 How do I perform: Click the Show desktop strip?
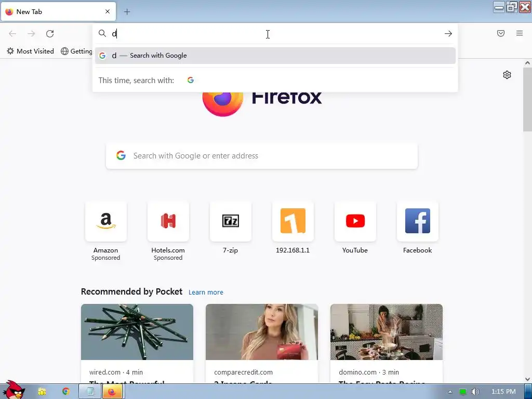(528, 392)
